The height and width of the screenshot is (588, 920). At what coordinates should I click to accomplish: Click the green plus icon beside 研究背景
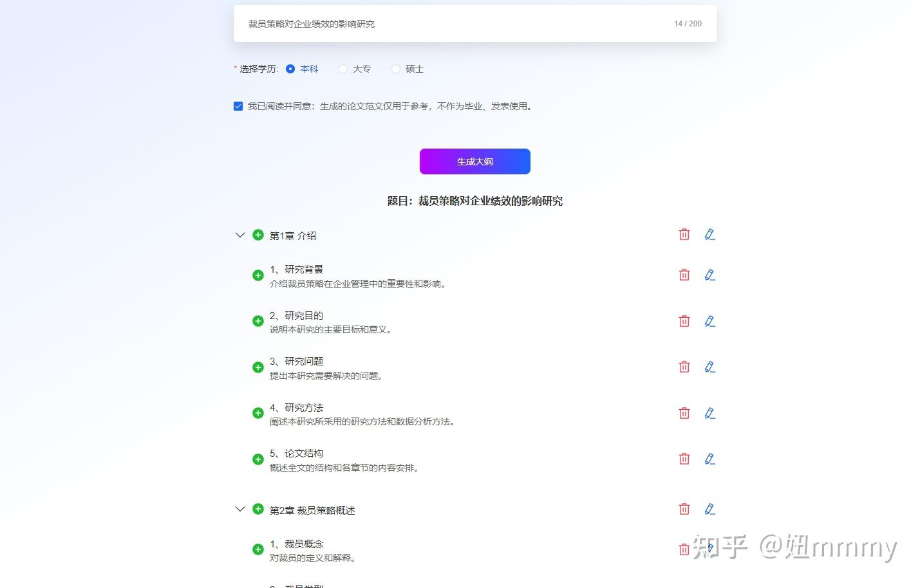(258, 275)
